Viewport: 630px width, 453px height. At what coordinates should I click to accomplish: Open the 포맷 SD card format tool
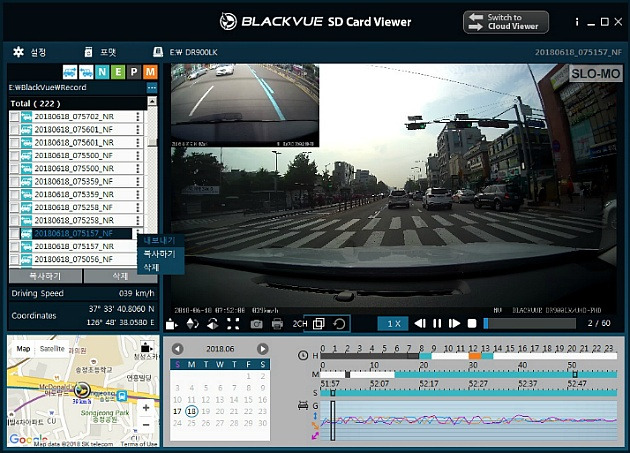pyautogui.click(x=88, y=52)
